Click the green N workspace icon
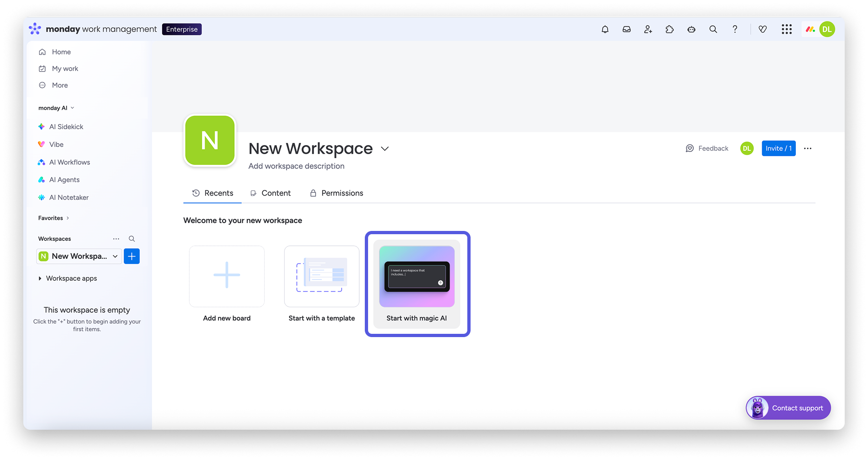The width and height of the screenshot is (868, 460). coord(210,141)
